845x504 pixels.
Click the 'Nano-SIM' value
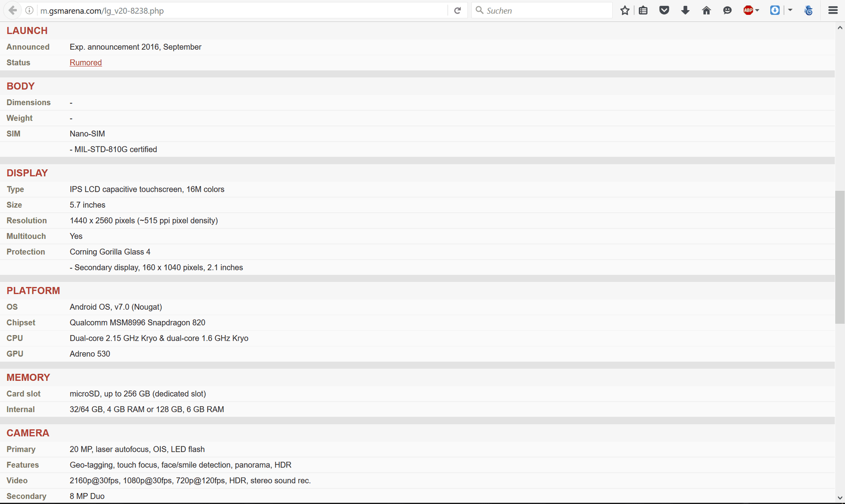[x=87, y=134]
